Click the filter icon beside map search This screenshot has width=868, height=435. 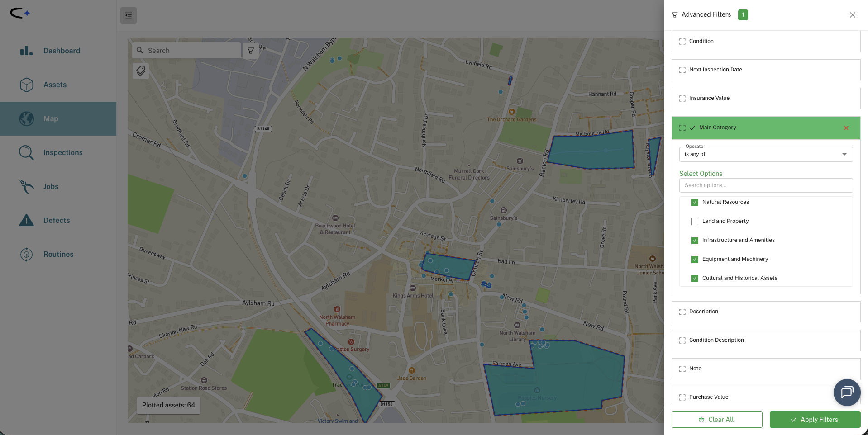pos(250,50)
